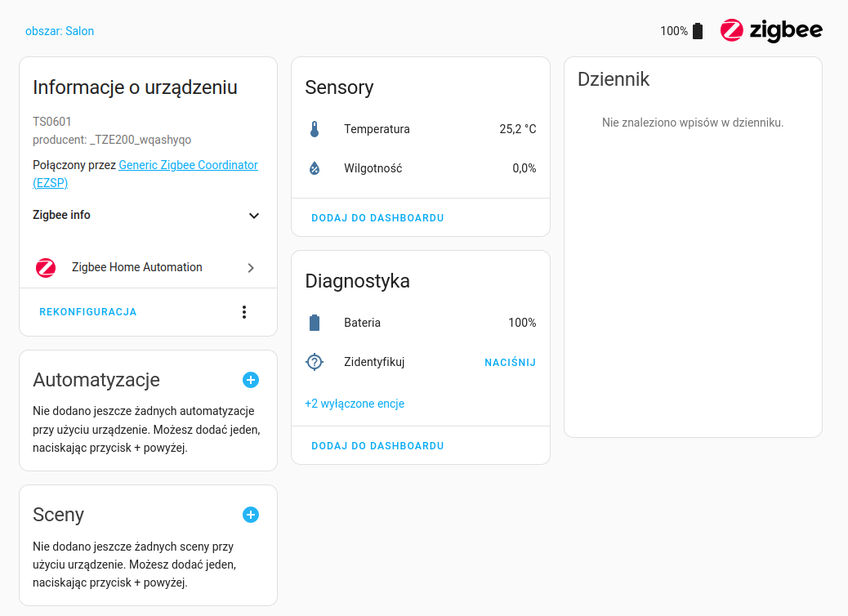Click the Zidentyfikuj crosshair question icon
Image resolution: width=848 pixels, height=616 pixels.
[315, 362]
